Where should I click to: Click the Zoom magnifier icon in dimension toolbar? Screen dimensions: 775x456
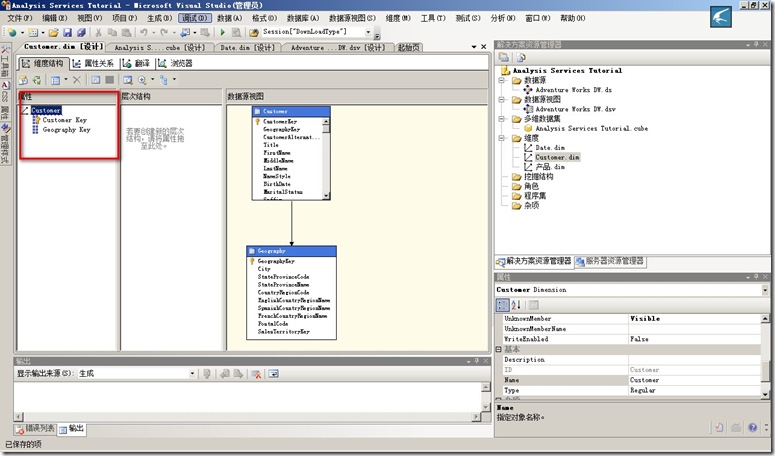tap(142, 80)
